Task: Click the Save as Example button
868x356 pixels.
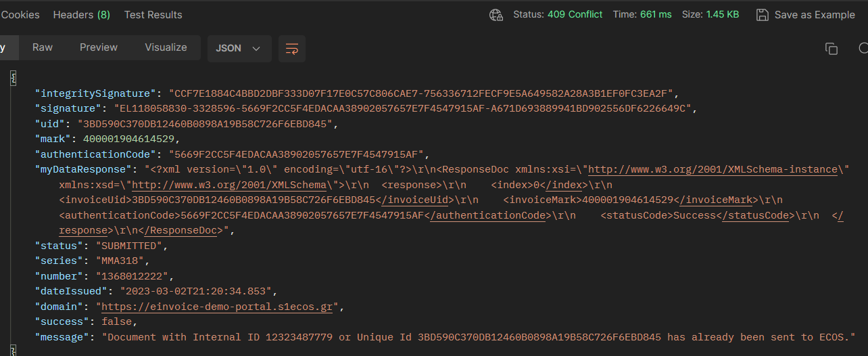Action: [x=805, y=15]
